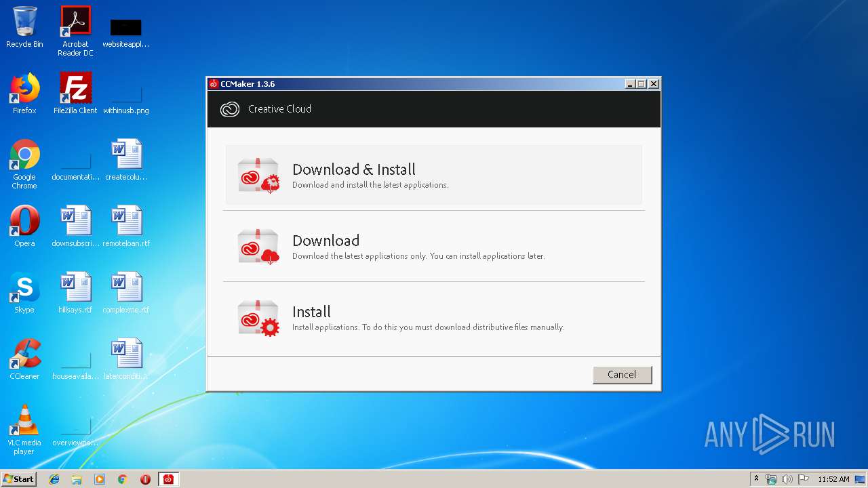This screenshot has width=868, height=488.
Task: Select the withinusb.png file icon
Action: pos(126,94)
